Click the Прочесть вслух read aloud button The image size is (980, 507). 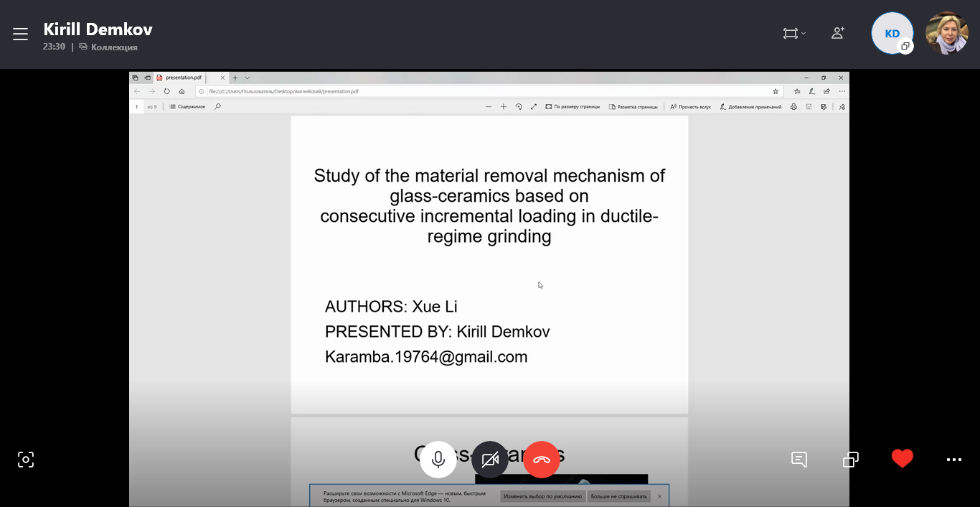(x=690, y=107)
